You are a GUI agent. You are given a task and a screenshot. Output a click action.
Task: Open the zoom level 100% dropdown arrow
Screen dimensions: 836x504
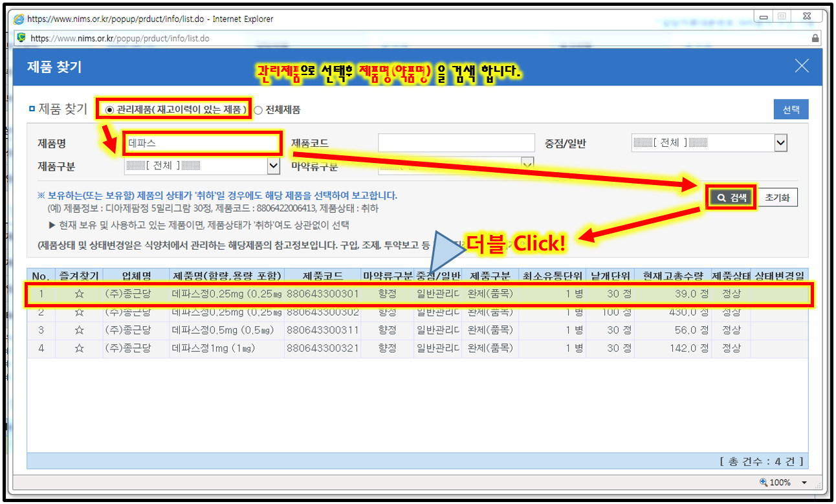(804, 483)
